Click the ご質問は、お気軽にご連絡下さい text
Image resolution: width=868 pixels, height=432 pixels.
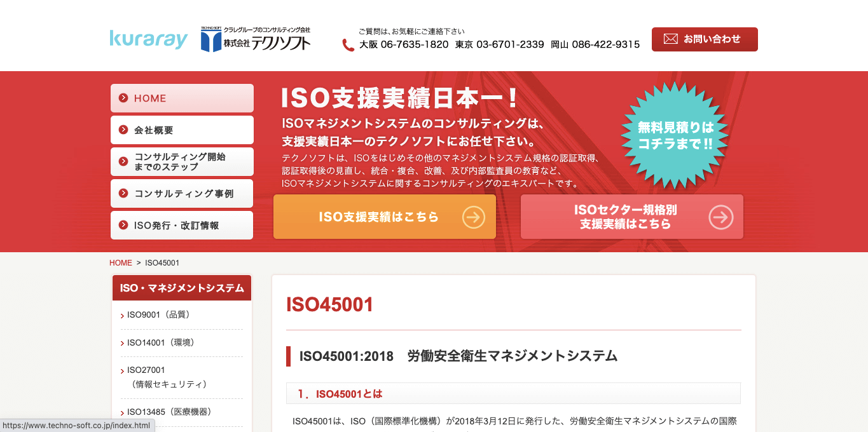pos(411,31)
